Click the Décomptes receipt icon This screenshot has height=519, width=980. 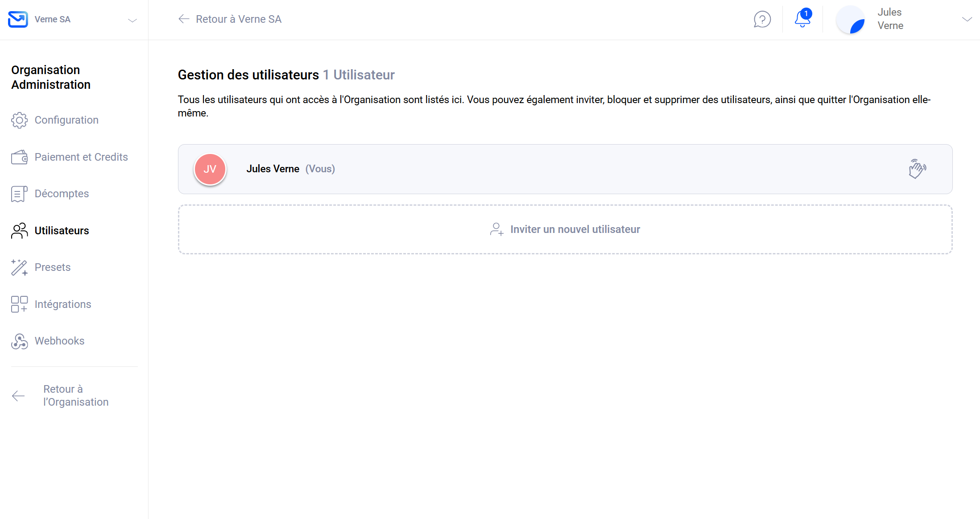coord(19,194)
